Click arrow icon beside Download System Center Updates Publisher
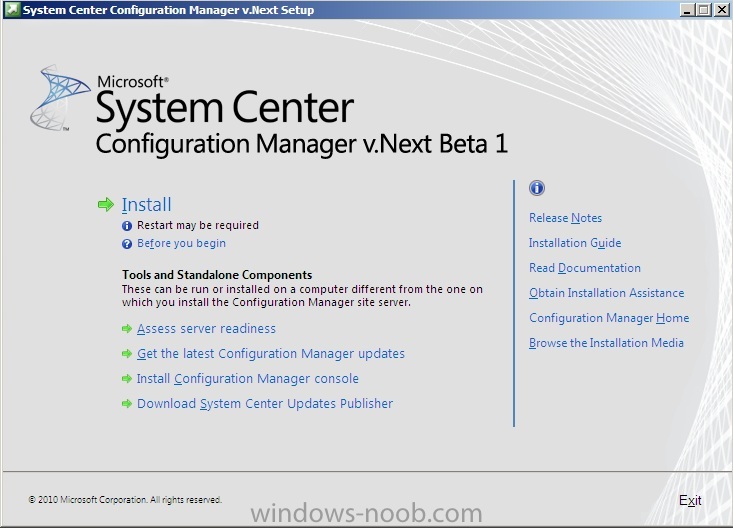This screenshot has width=733, height=528. pos(127,403)
